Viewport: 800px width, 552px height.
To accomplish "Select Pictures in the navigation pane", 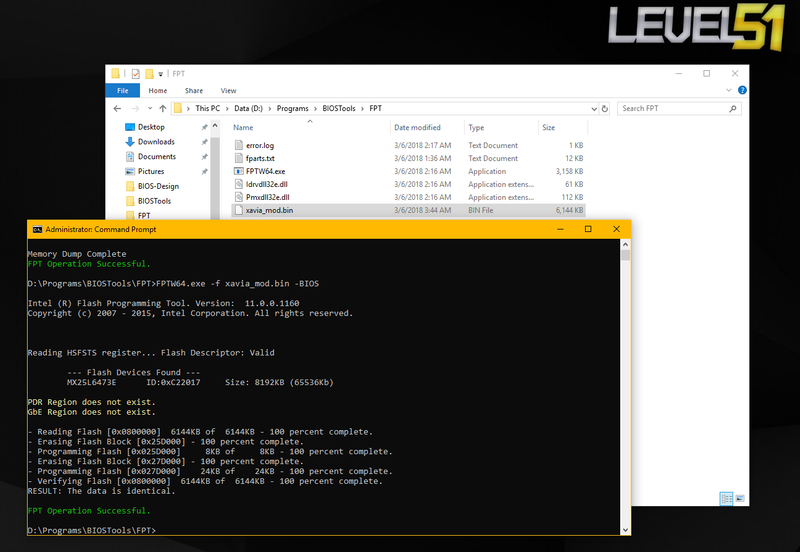I will click(151, 171).
